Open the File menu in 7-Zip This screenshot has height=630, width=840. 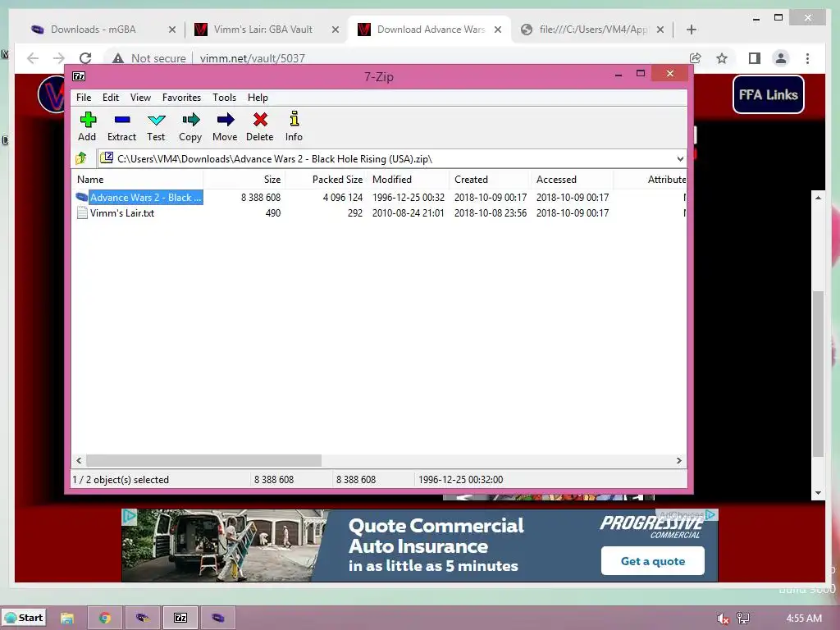coord(84,97)
